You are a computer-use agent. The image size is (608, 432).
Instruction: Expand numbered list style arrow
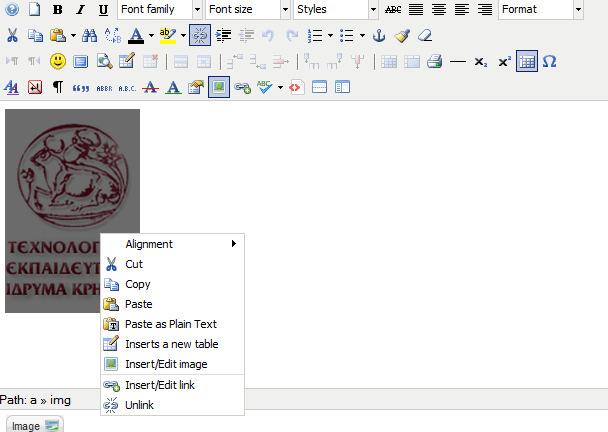(x=330, y=36)
